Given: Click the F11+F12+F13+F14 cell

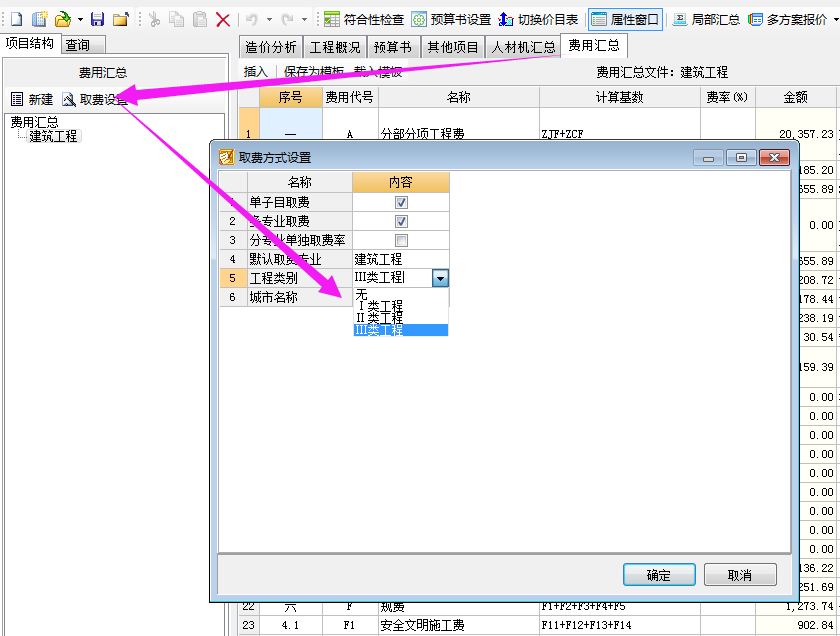Looking at the screenshot, I should point(620,625).
